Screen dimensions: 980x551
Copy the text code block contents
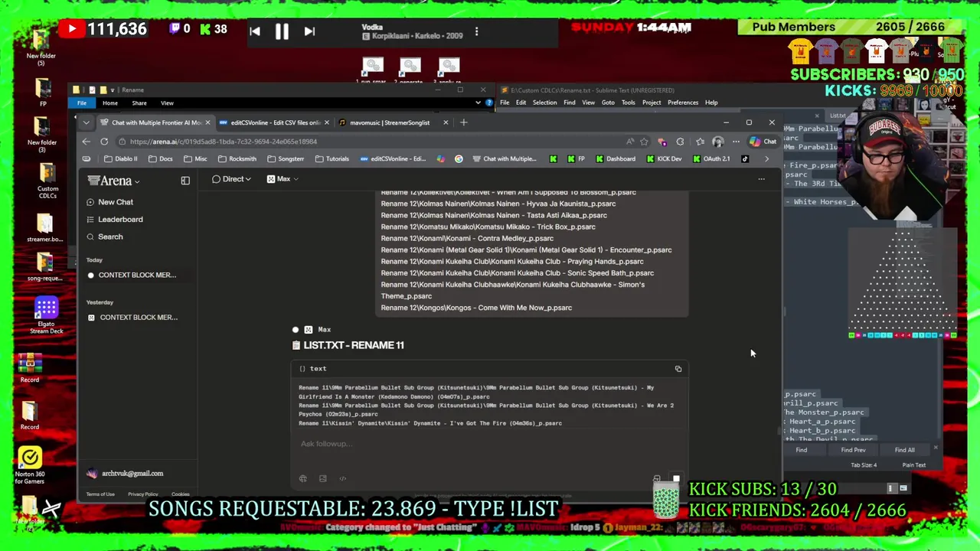click(x=678, y=369)
